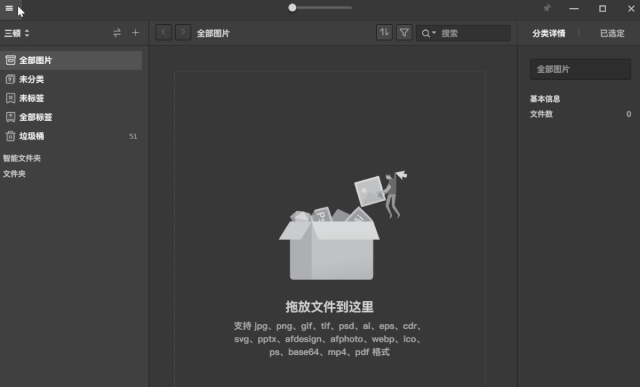Click the 文件数 label in details
This screenshot has width=640, height=387.
(x=541, y=114)
